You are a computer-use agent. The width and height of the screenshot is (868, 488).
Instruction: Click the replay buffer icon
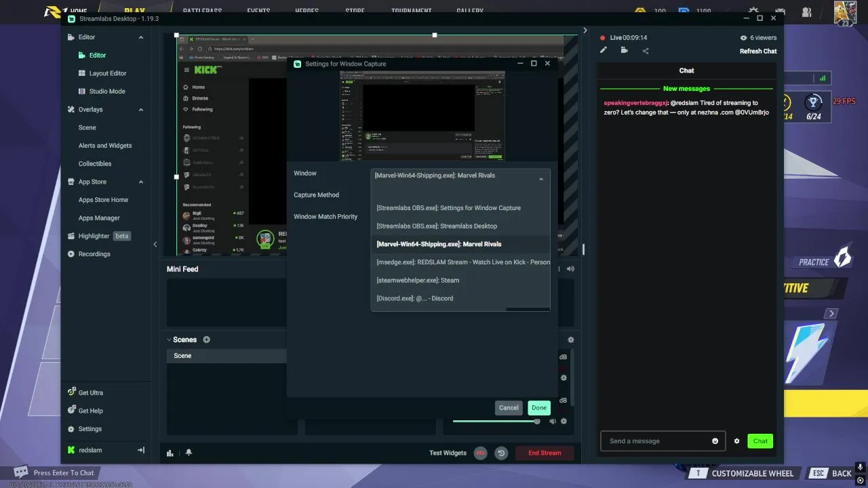501,453
